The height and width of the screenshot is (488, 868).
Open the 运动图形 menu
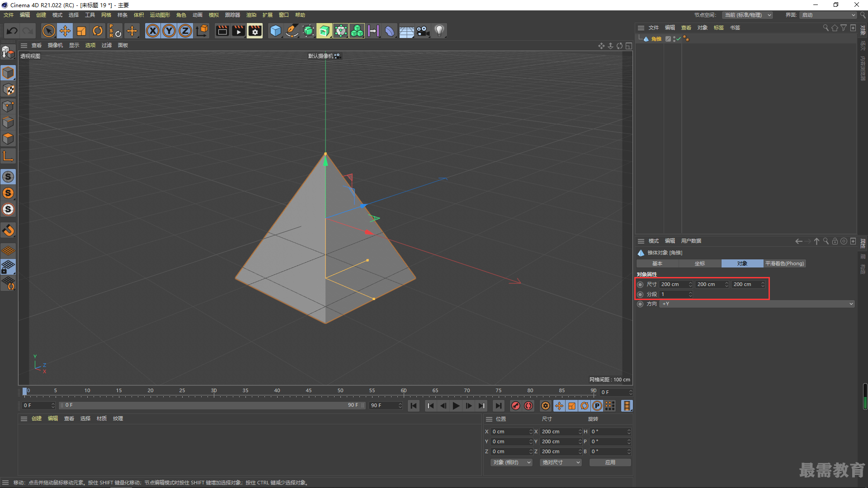[160, 15]
